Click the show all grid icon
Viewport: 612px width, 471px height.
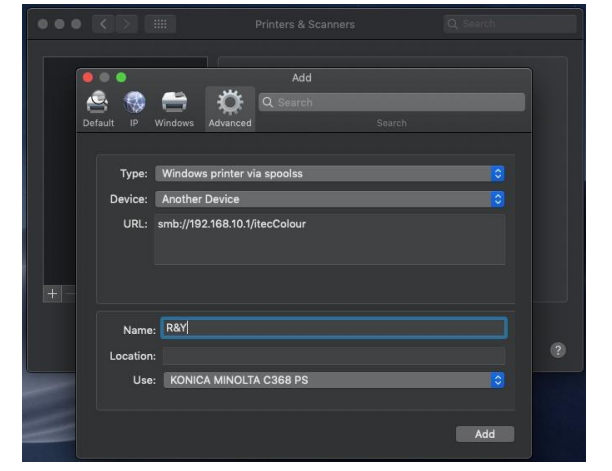pyautogui.click(x=160, y=23)
